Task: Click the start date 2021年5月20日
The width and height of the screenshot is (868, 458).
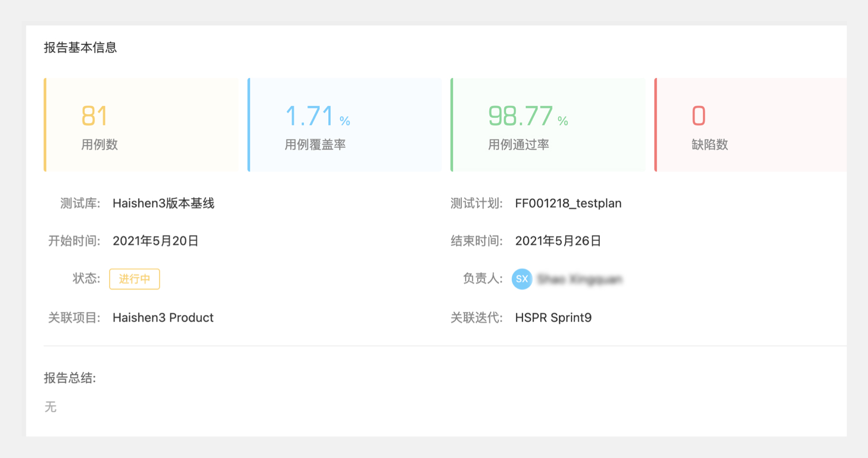Action: click(155, 241)
